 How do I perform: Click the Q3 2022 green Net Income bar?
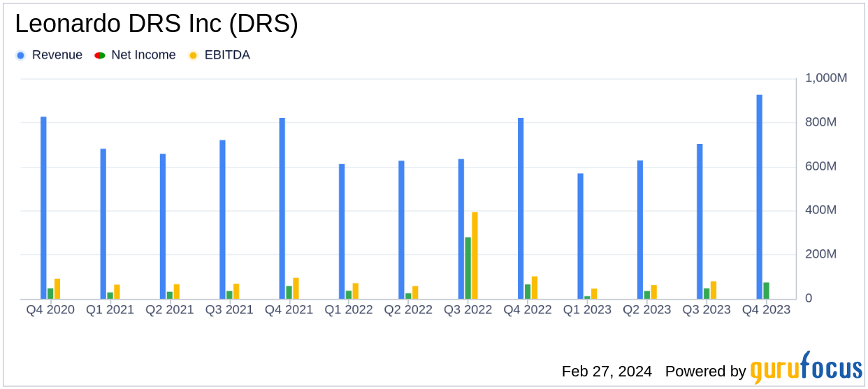468,268
